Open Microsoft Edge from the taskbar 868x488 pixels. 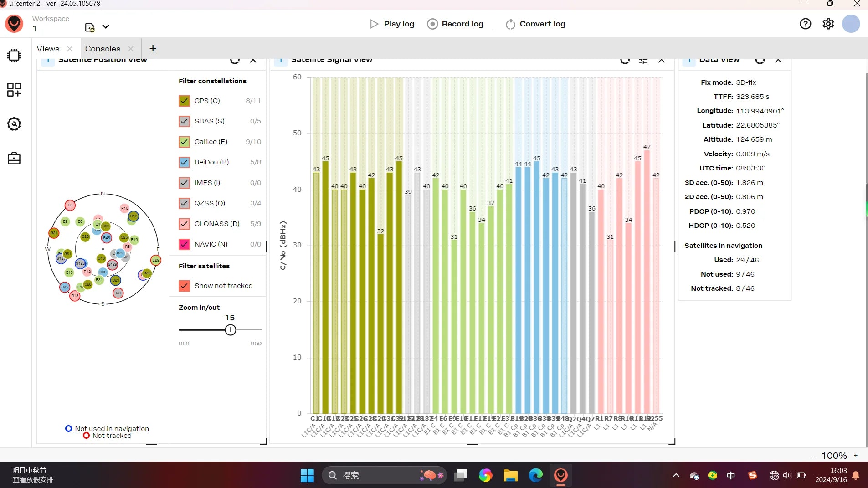click(x=536, y=475)
